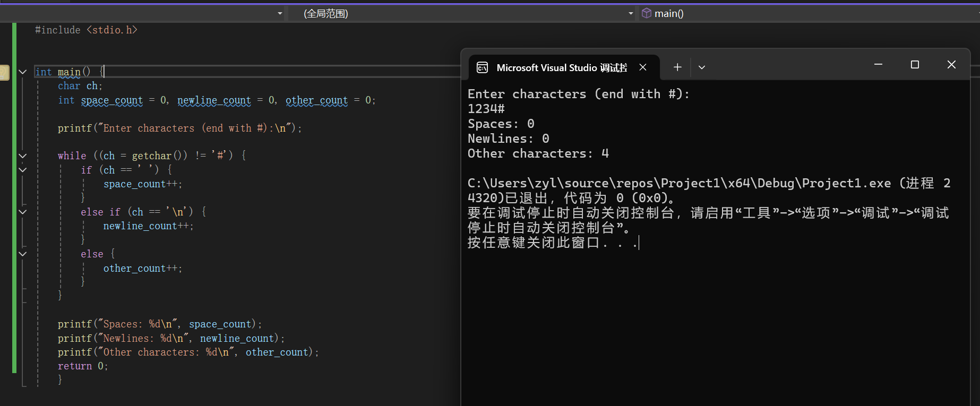
Task: Click console output 'Spaces: 0'
Action: pyautogui.click(x=501, y=124)
